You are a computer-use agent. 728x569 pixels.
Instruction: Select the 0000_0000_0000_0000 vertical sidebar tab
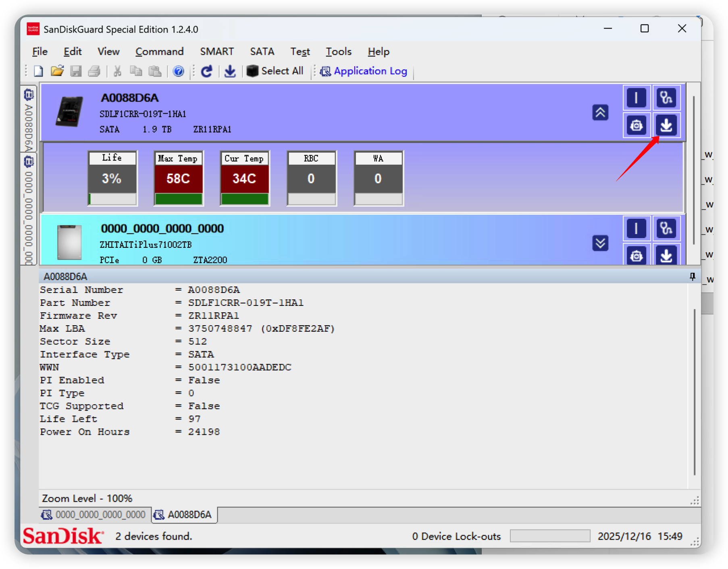click(x=29, y=210)
